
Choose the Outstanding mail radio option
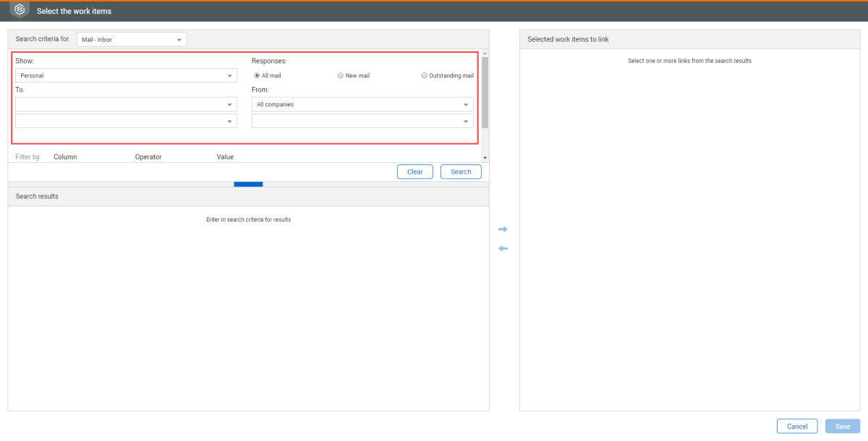coord(425,75)
